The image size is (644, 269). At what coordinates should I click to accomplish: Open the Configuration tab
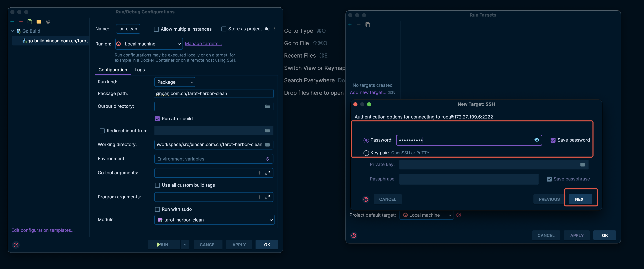click(x=112, y=70)
